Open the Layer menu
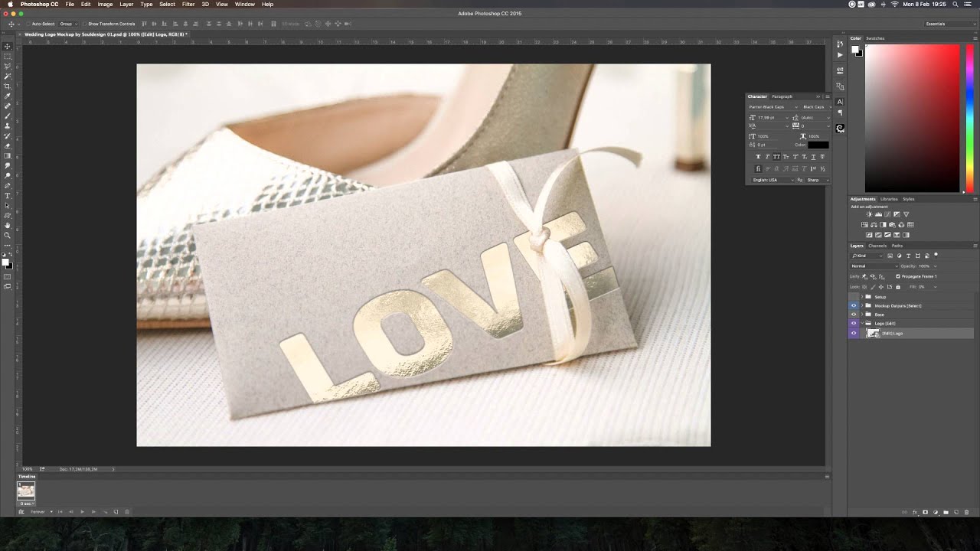980x551 pixels. [x=126, y=4]
